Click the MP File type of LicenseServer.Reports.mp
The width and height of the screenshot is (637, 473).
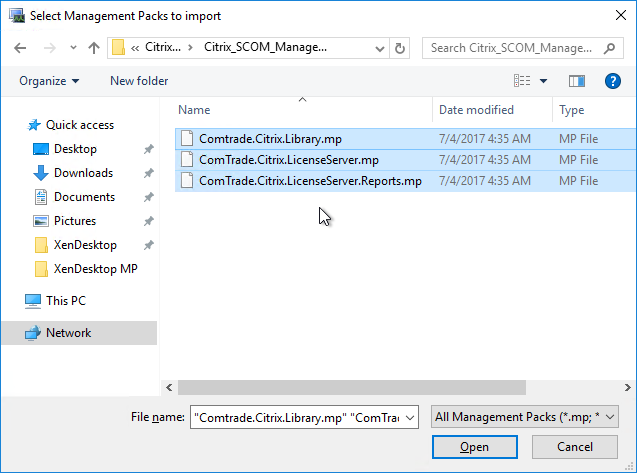coord(578,181)
